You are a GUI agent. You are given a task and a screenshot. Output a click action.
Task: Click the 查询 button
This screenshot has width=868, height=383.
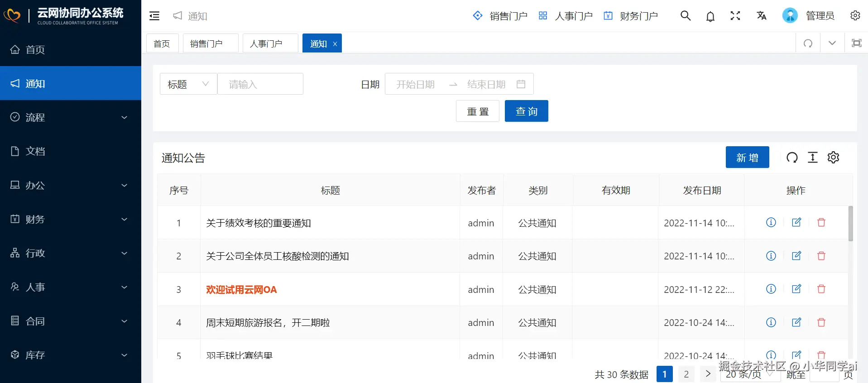tap(527, 111)
